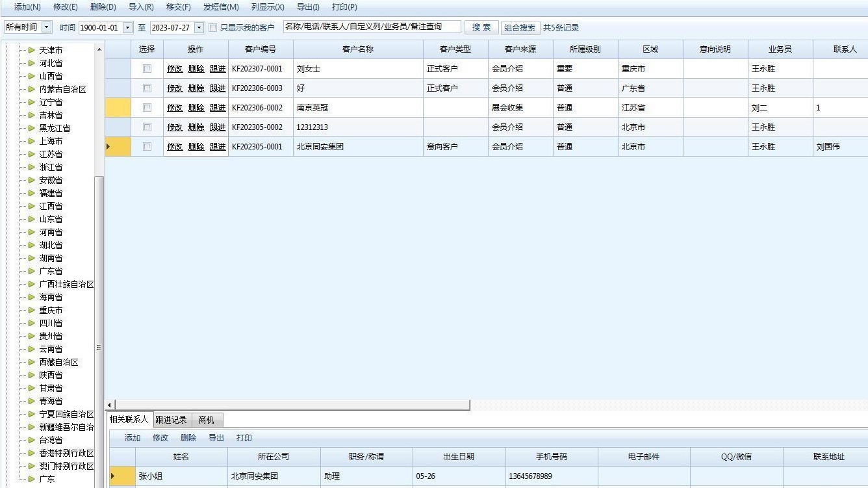This screenshot has width=868, height=488.
Task: Select 内蒙古自治区 in the region tree
Action: [62, 89]
